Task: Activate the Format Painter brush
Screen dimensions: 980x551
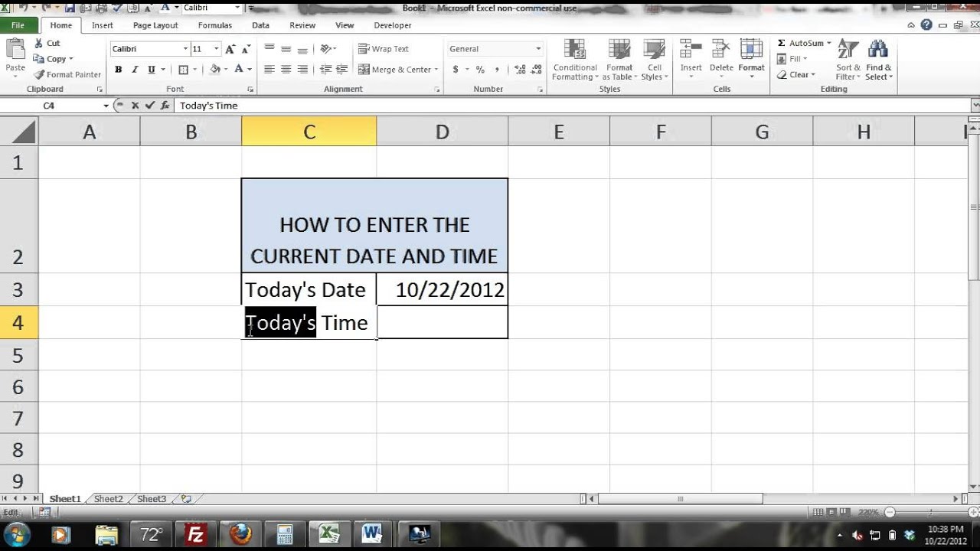Action: 67,74
